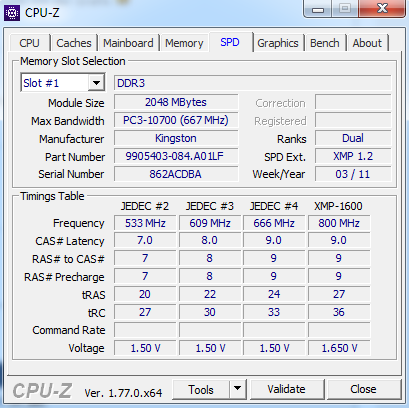Click the 1.650 V voltage cell
Image resolution: width=409 pixels, height=408 pixels.
tap(339, 348)
